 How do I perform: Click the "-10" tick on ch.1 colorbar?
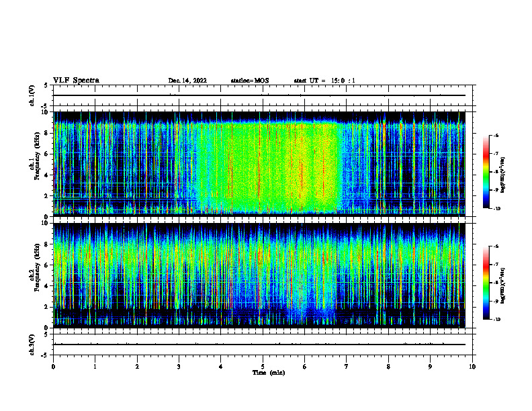coord(496,209)
